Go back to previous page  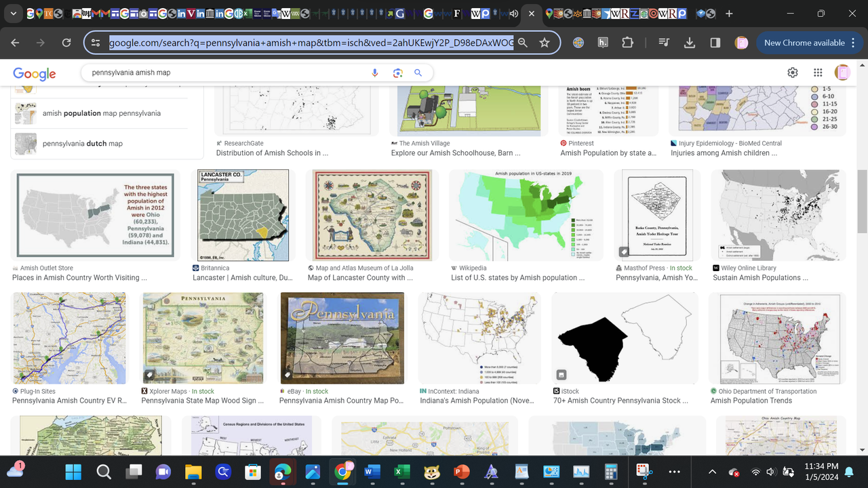[x=15, y=43]
